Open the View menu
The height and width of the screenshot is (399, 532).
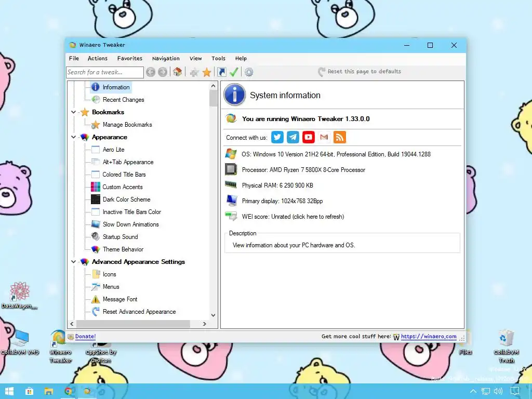tap(195, 58)
